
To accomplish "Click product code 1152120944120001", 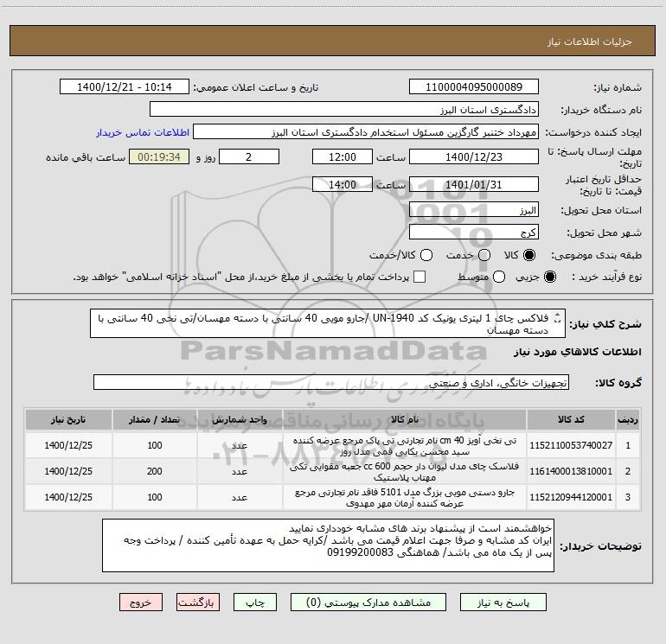I will [x=571, y=497].
